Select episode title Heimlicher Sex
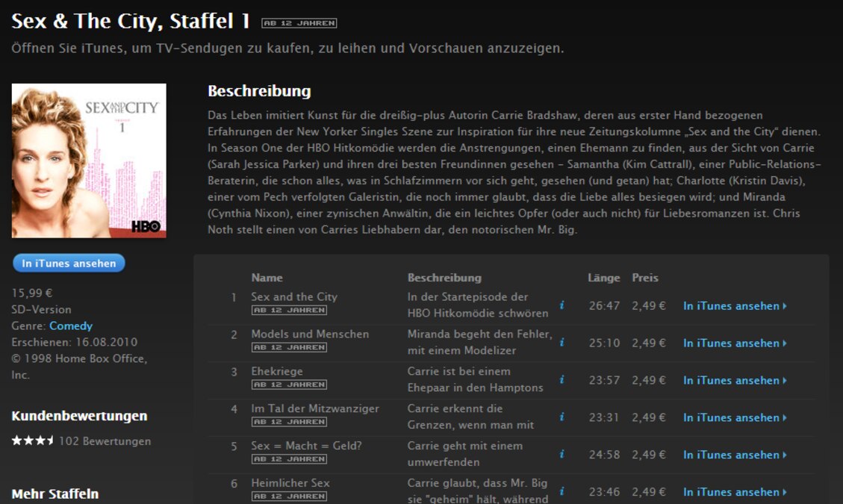843x504 pixels. point(290,483)
